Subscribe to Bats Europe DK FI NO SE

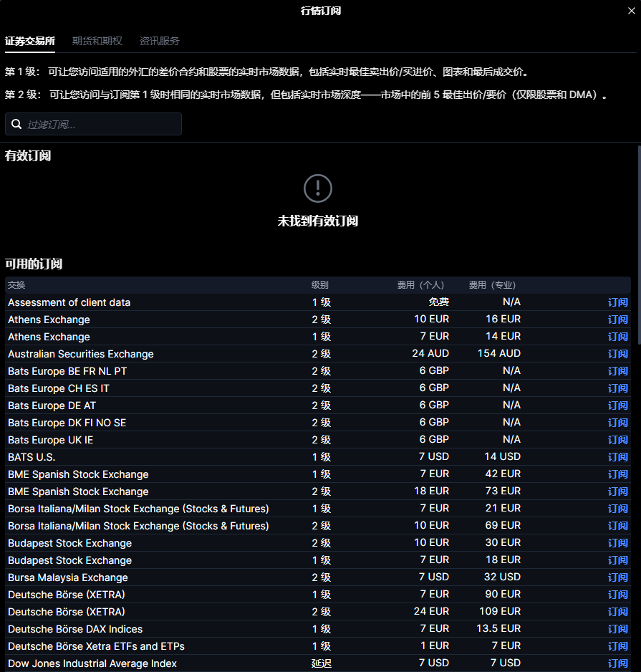pyautogui.click(x=618, y=423)
